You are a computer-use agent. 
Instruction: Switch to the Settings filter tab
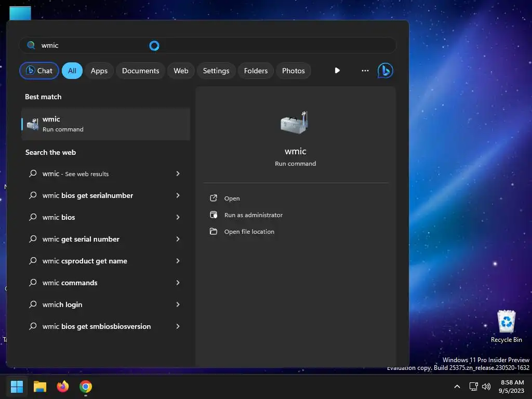pyautogui.click(x=216, y=71)
